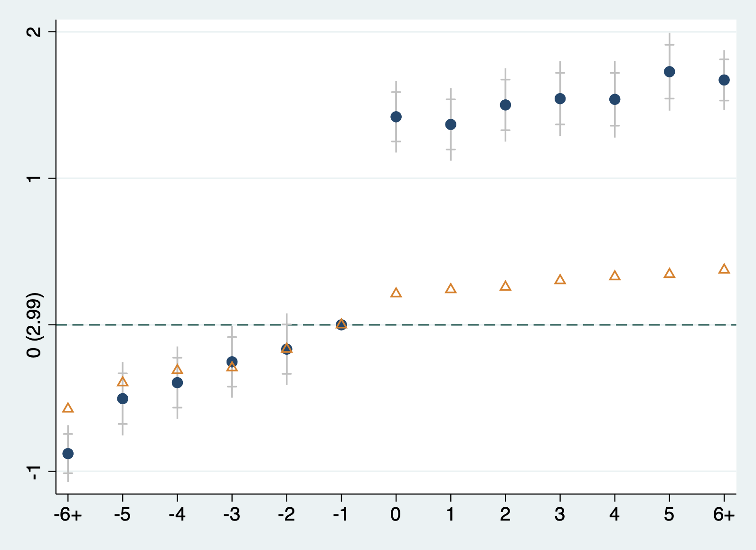Click the blue dot at x-axis -5
The image size is (756, 550).
tap(123, 398)
